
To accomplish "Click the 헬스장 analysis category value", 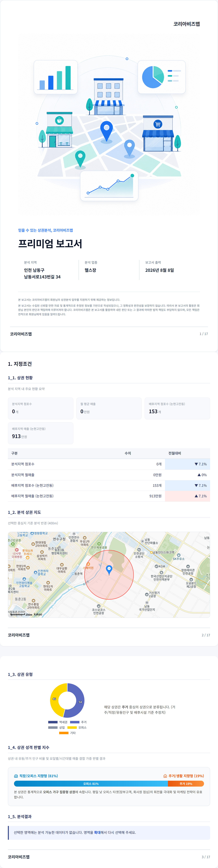I will (90, 270).
